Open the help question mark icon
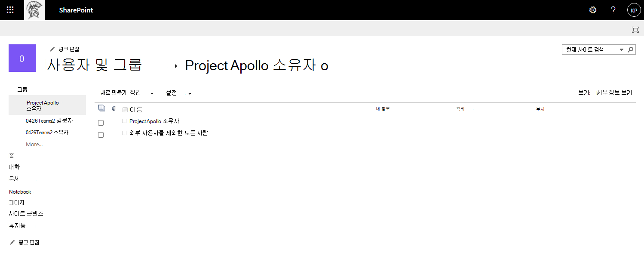This screenshot has height=253, width=644. pyautogui.click(x=613, y=10)
